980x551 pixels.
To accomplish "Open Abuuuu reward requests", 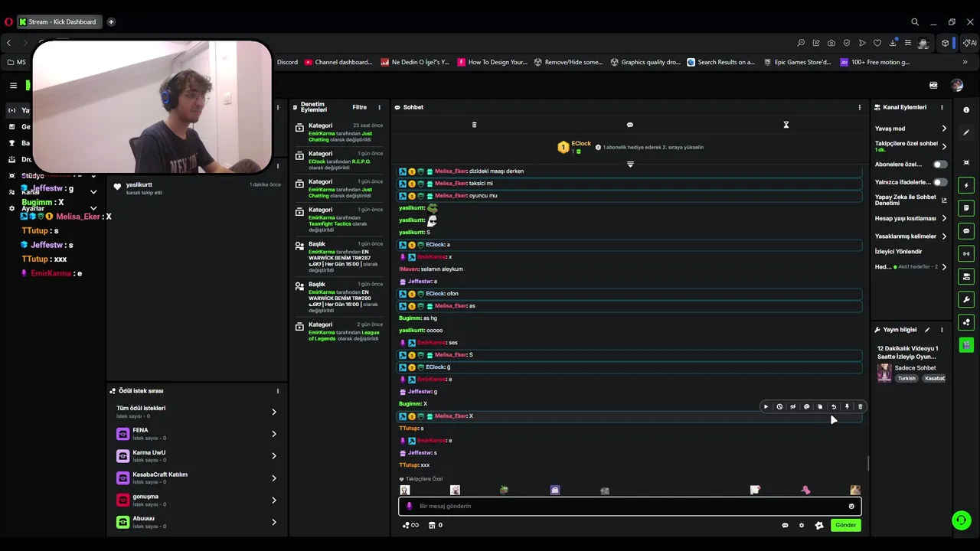I will (198, 522).
